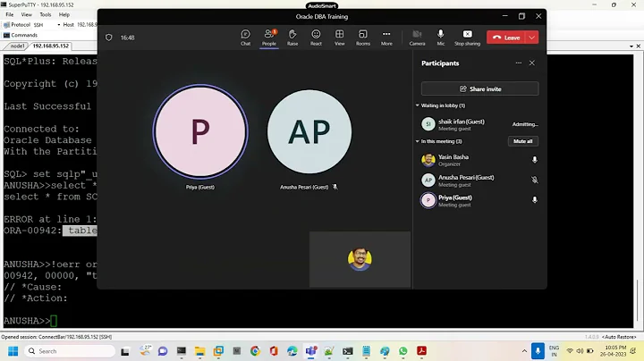Open participants panel more options ellipsis

pyautogui.click(x=518, y=63)
